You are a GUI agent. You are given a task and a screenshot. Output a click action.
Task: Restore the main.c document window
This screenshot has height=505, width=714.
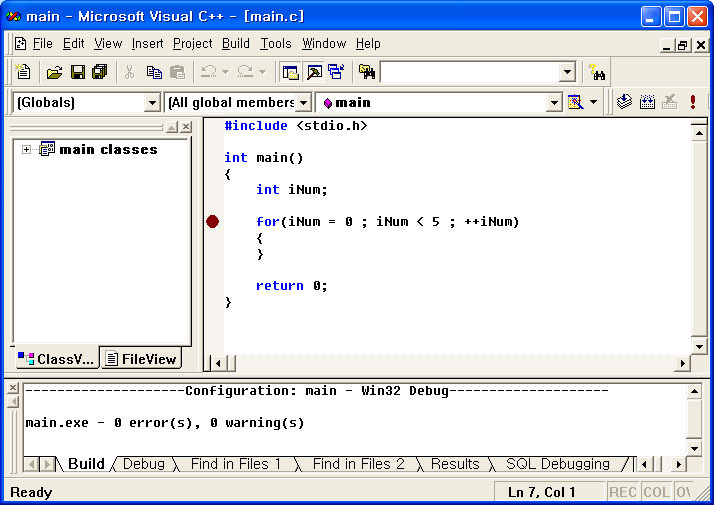682,45
